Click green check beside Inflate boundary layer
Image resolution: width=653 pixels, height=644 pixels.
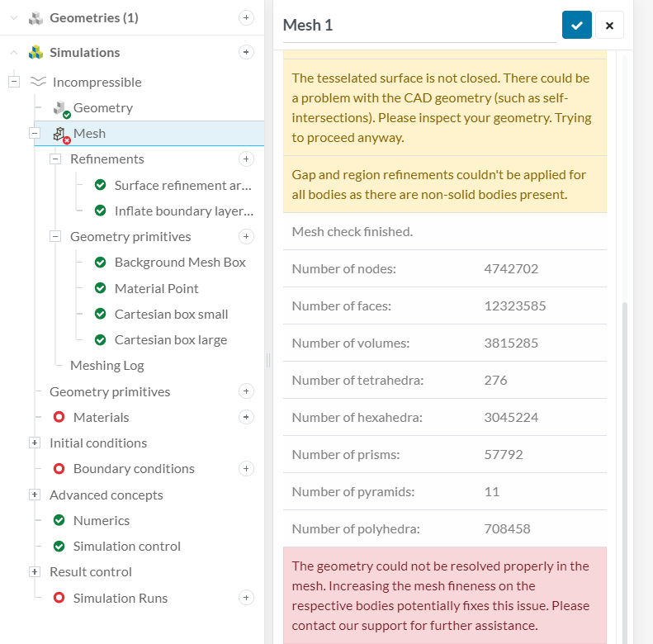pyautogui.click(x=101, y=211)
